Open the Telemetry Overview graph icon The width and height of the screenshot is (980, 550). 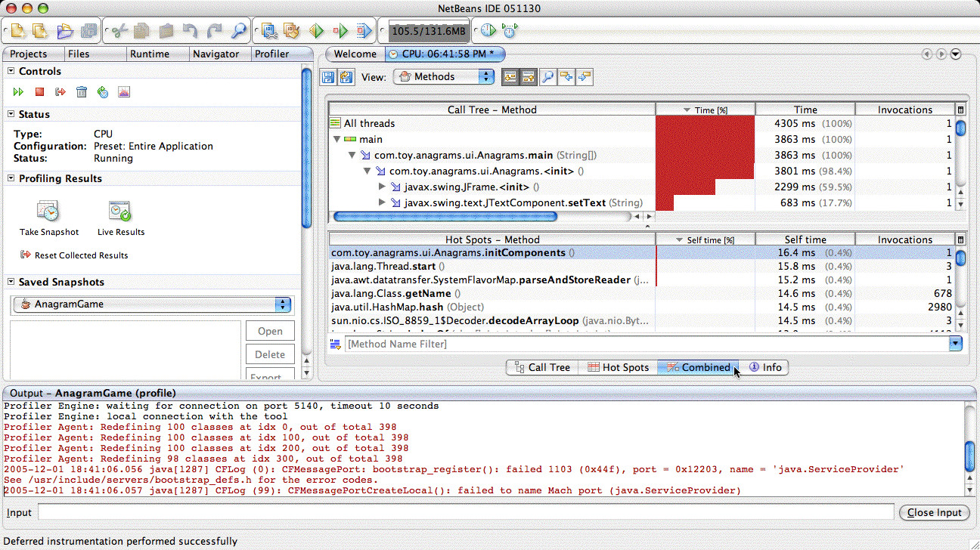pos(124,92)
